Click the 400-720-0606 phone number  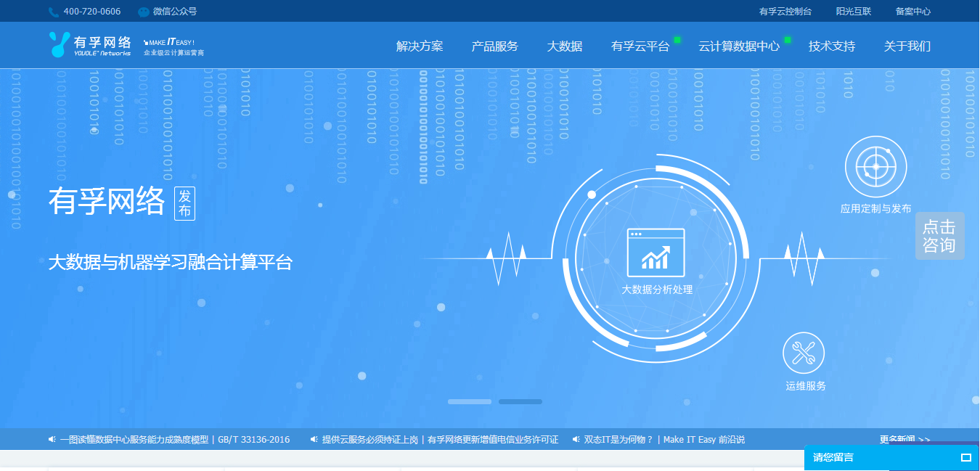[x=92, y=12]
